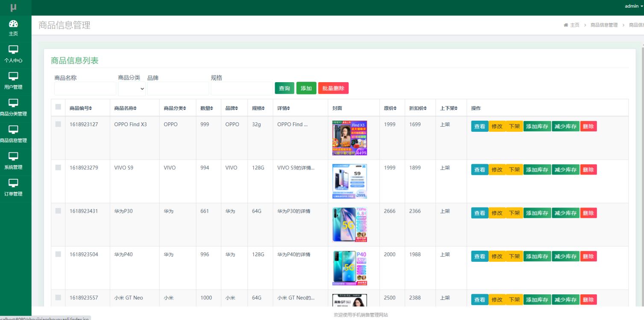644x320 pixels.
Task: Focus the 品牌 search field
Action: point(178,89)
